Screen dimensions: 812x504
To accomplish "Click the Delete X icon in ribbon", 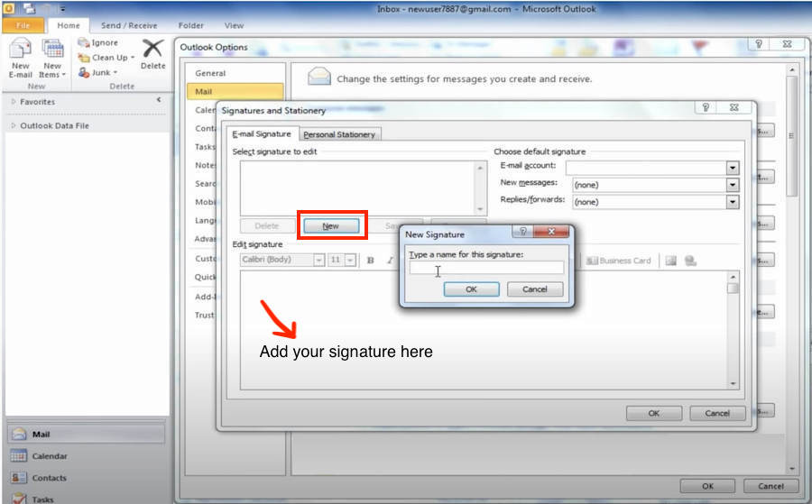I will 152,49.
